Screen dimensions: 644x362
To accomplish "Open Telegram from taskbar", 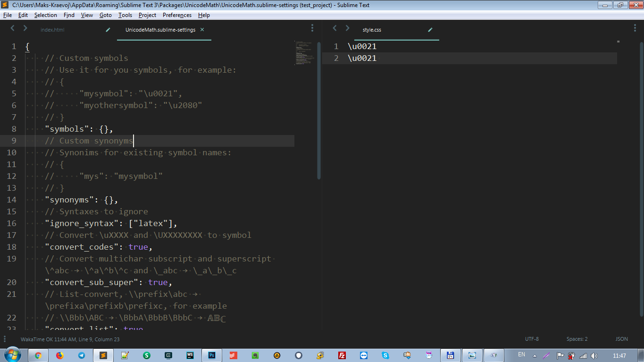I will coord(81,355).
